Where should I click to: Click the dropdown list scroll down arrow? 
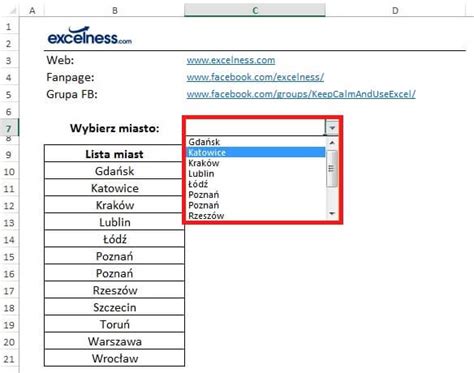tap(332, 213)
